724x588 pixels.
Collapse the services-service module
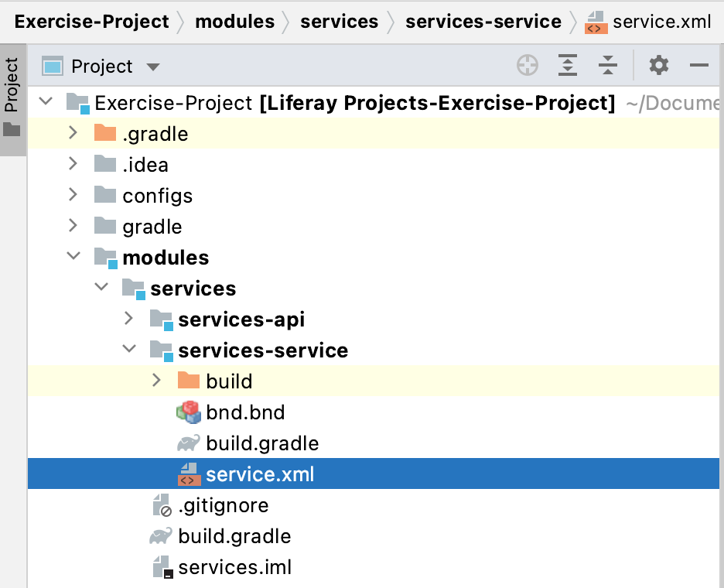(x=129, y=349)
